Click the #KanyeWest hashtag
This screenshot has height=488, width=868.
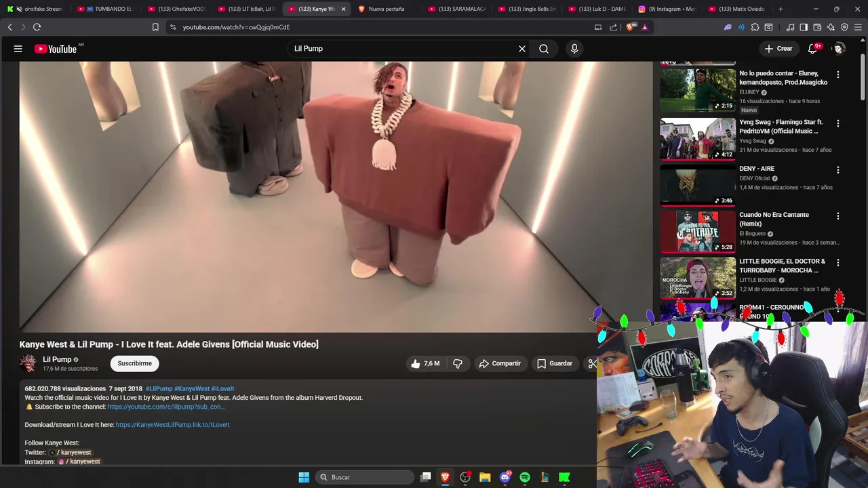192,389
